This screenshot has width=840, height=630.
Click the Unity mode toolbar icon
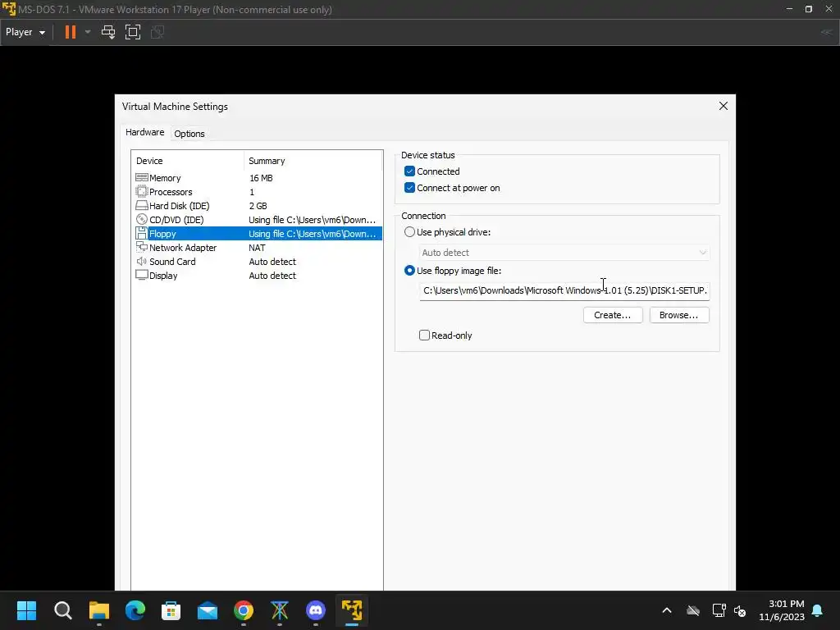click(157, 32)
